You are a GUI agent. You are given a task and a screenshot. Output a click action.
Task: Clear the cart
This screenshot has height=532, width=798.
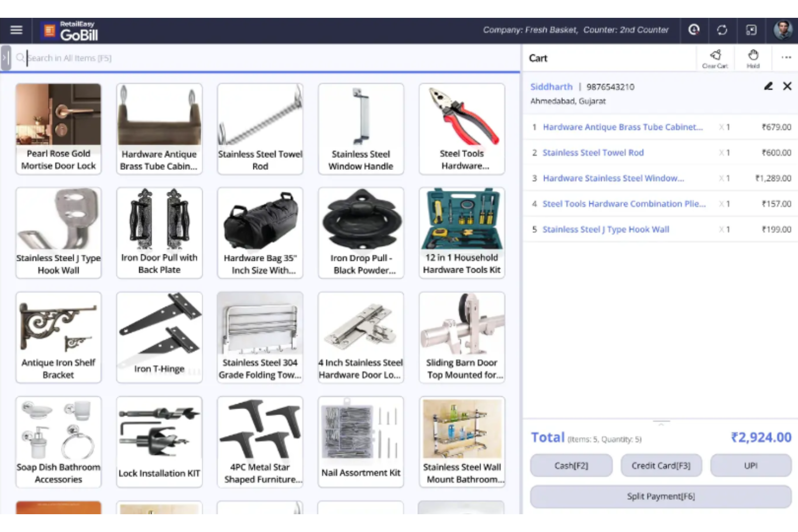[715, 58]
